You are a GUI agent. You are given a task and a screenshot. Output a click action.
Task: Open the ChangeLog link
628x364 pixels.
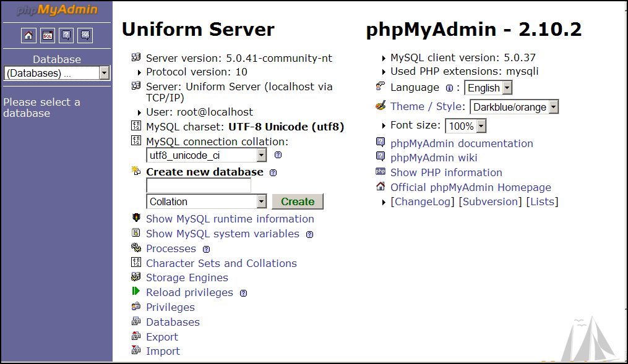click(423, 201)
